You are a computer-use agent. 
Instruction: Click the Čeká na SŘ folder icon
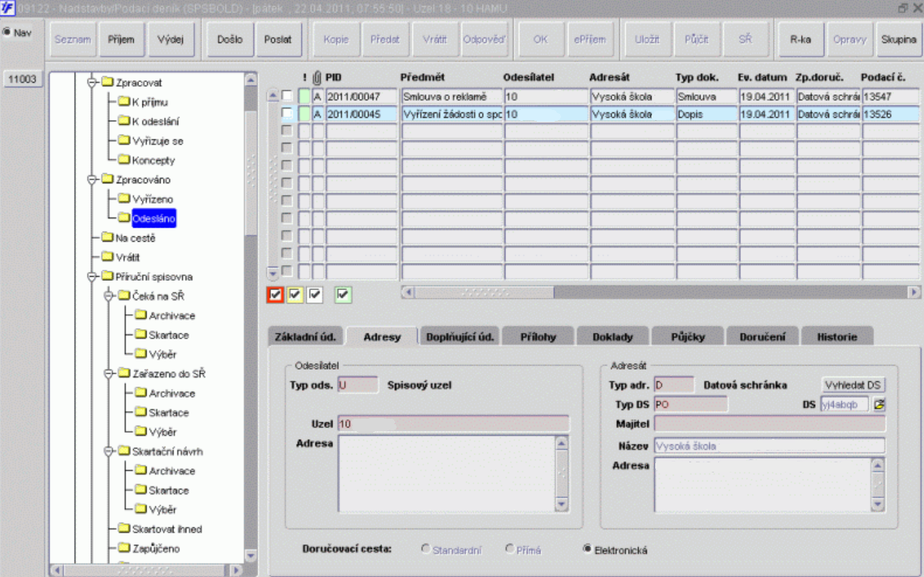tap(124, 296)
